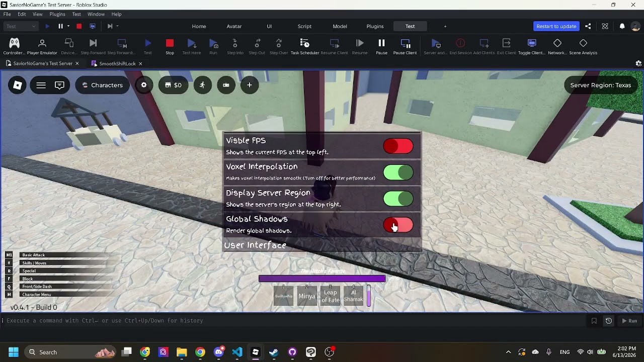644x362 pixels.
Task: Expand the step-forward options dropdown arrow
Action: click(117, 26)
